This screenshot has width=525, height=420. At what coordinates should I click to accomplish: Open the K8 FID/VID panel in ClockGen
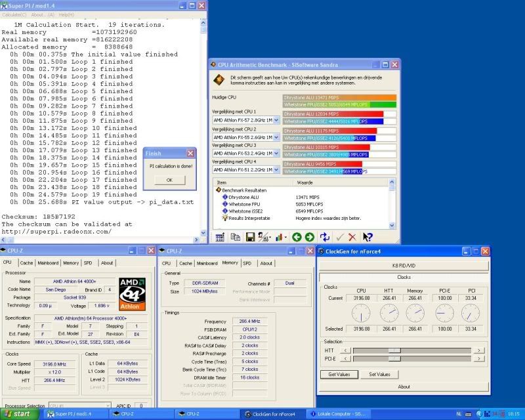pos(404,266)
